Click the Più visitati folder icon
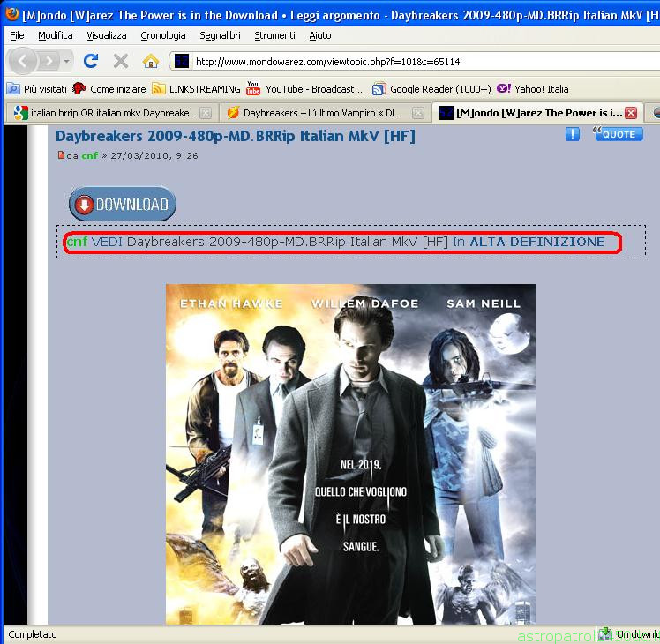The image size is (660, 644). [13, 89]
